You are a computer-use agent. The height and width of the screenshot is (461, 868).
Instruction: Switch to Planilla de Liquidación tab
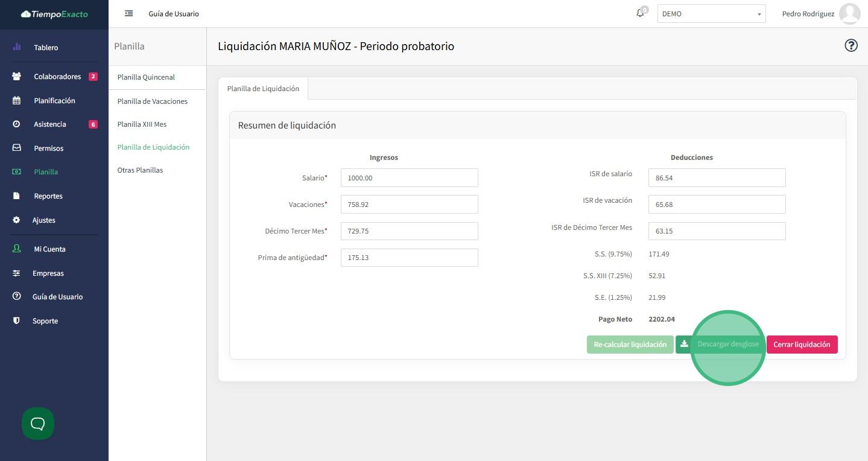coord(263,89)
